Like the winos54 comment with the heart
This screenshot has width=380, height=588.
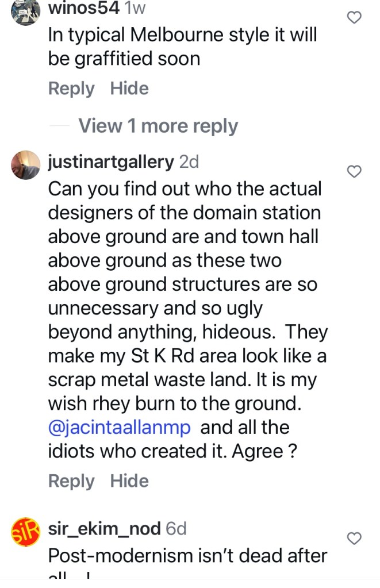[x=355, y=18]
